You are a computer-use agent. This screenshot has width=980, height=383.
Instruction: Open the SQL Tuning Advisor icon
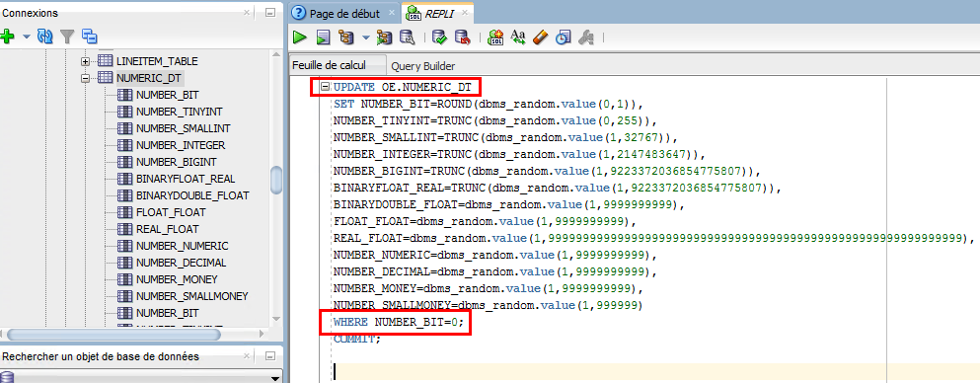coord(407,38)
